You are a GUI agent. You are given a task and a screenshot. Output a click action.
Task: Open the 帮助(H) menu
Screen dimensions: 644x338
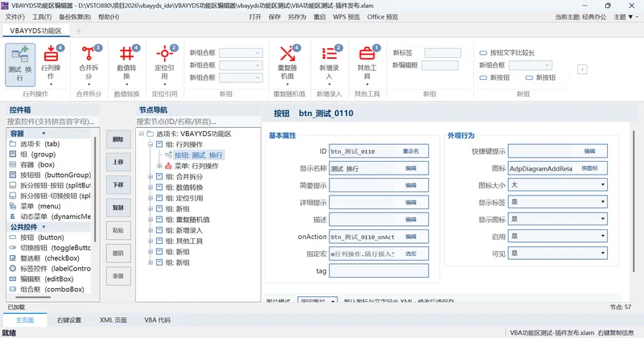109,17
